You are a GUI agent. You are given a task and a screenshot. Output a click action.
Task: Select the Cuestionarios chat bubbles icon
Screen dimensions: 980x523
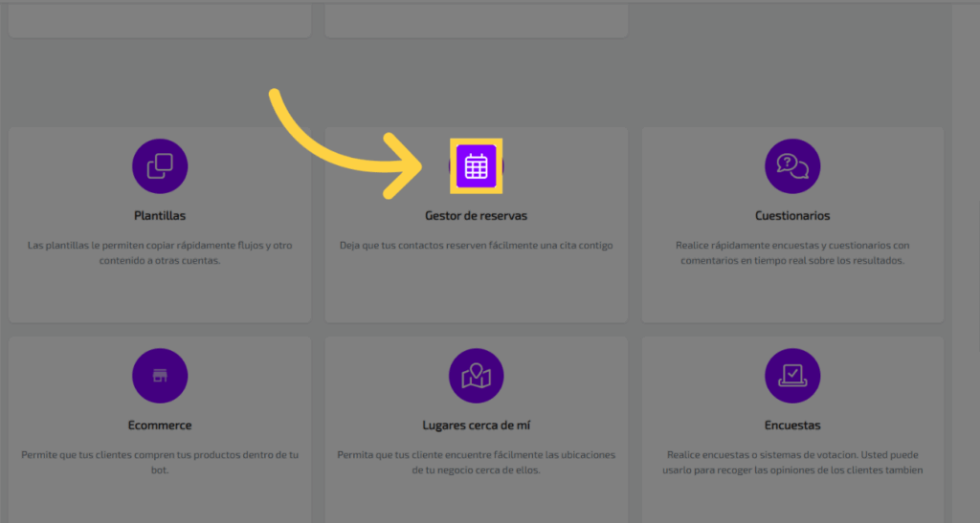coord(792,166)
